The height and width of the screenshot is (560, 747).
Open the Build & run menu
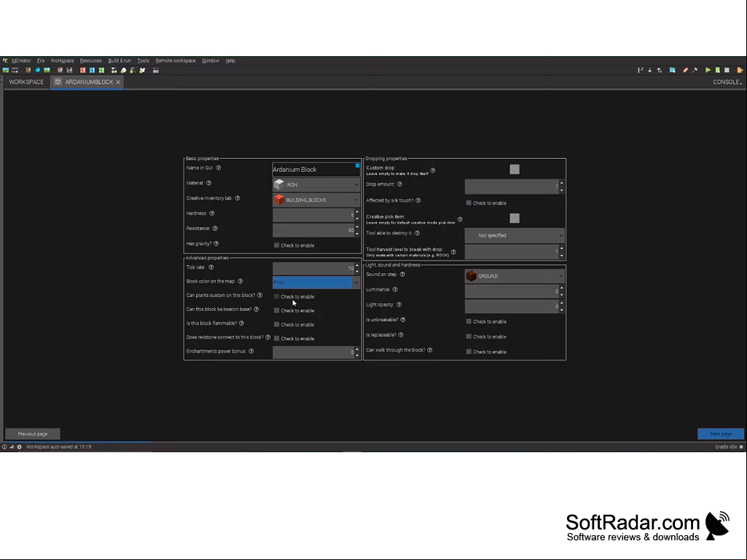pyautogui.click(x=119, y=61)
